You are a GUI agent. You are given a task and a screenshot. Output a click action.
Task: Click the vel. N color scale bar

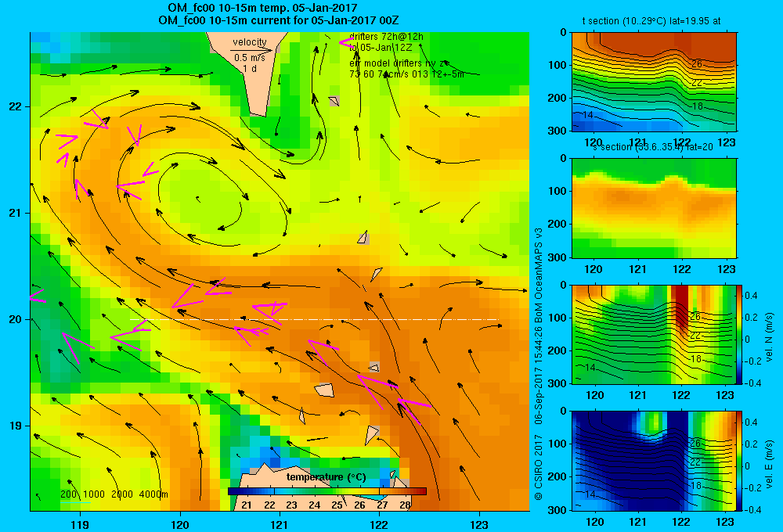[740, 334]
